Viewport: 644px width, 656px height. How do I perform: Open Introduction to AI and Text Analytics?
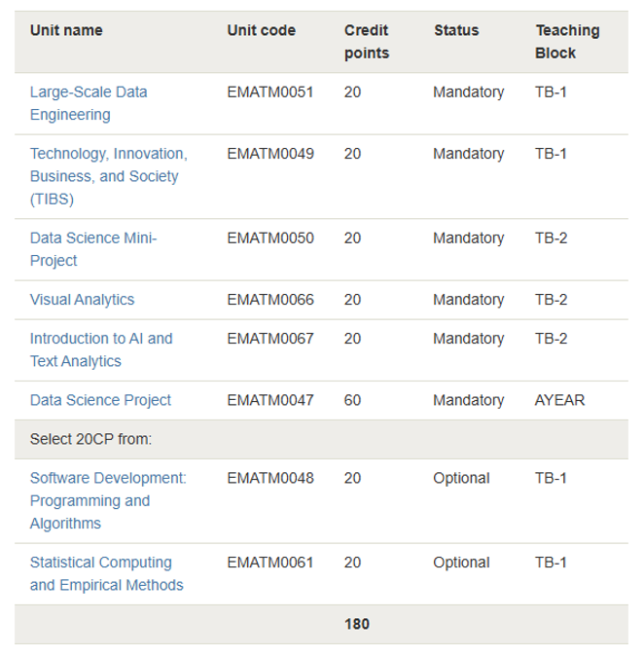tap(101, 349)
